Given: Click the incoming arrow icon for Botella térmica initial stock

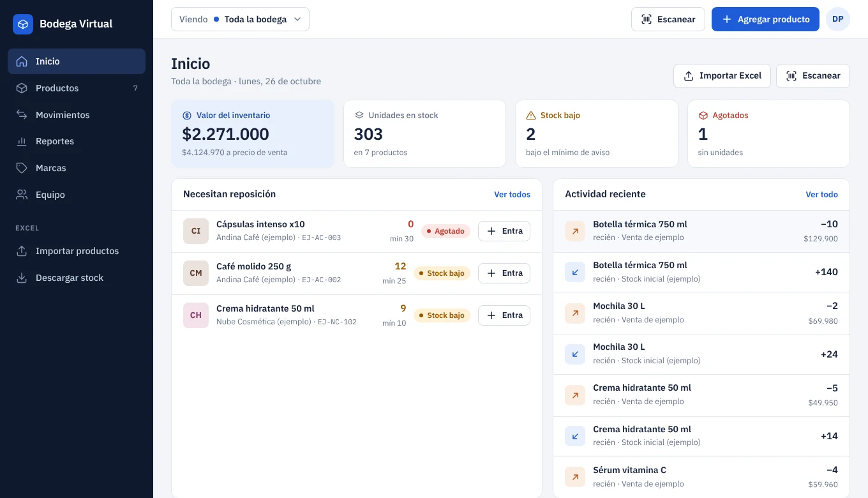Looking at the screenshot, I should [x=575, y=272].
